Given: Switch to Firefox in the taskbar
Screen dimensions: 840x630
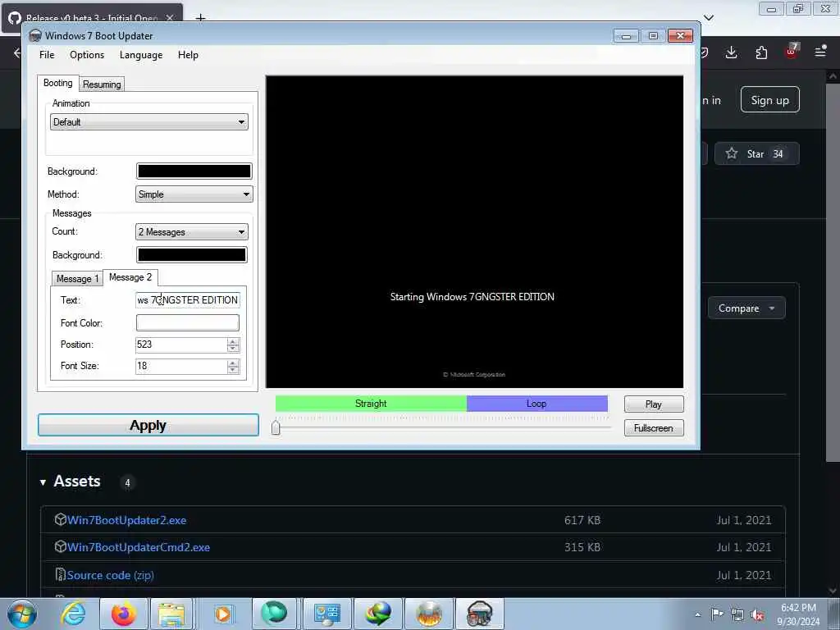Looking at the screenshot, I should point(124,614).
